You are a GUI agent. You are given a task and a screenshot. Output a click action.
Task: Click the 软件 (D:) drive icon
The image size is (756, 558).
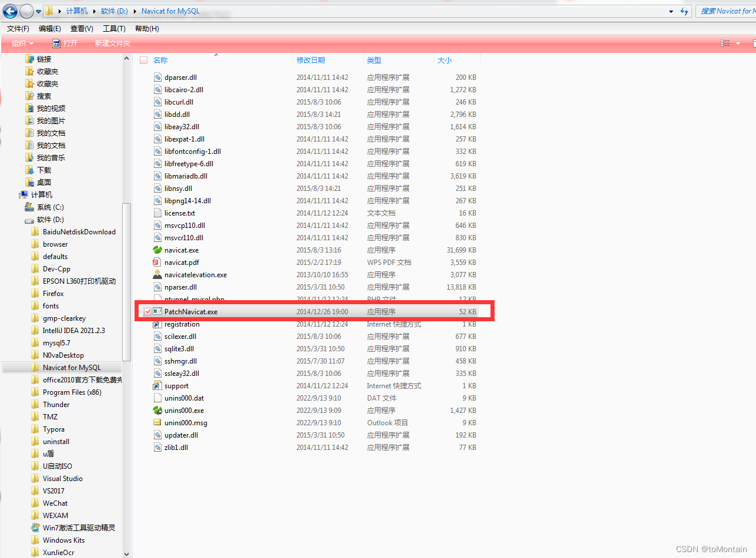coord(29,220)
